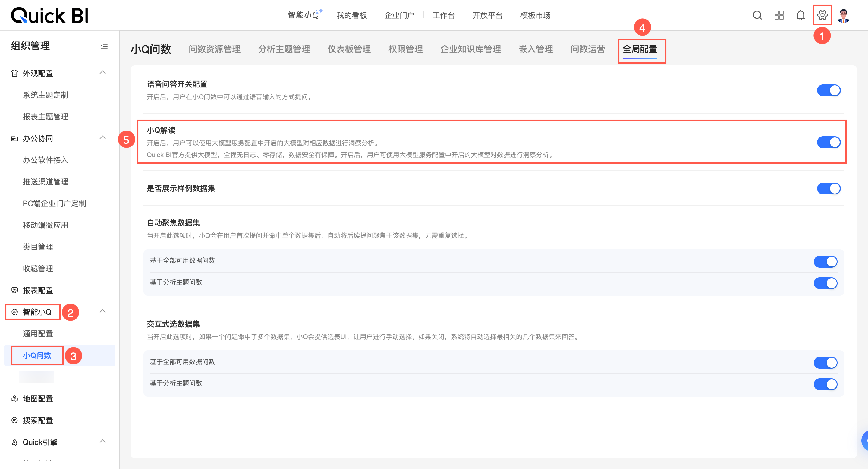The height and width of the screenshot is (469, 868).
Task: Open the search magnifier icon in header
Action: pos(757,15)
